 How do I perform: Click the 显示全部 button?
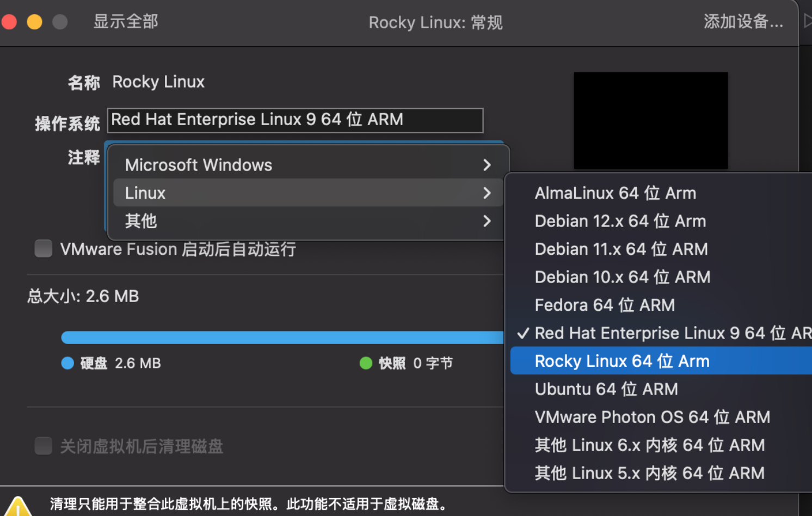(126, 22)
